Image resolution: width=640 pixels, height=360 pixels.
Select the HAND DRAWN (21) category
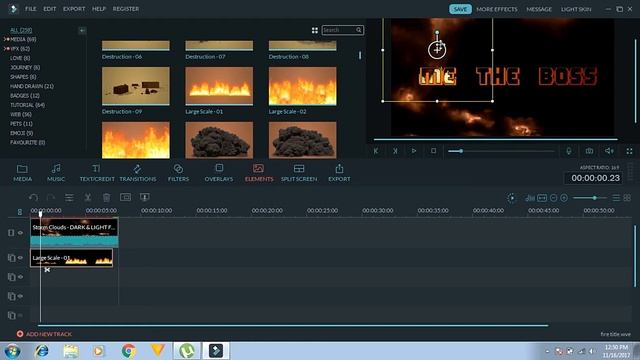31,86
